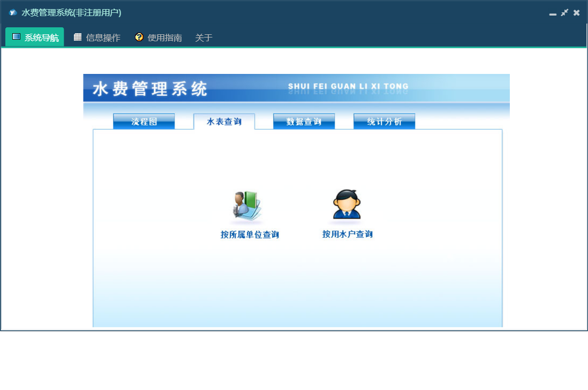The image size is (588, 390).
Task: Click the 按所属单位查询 person-with-book icon
Action: [247, 206]
